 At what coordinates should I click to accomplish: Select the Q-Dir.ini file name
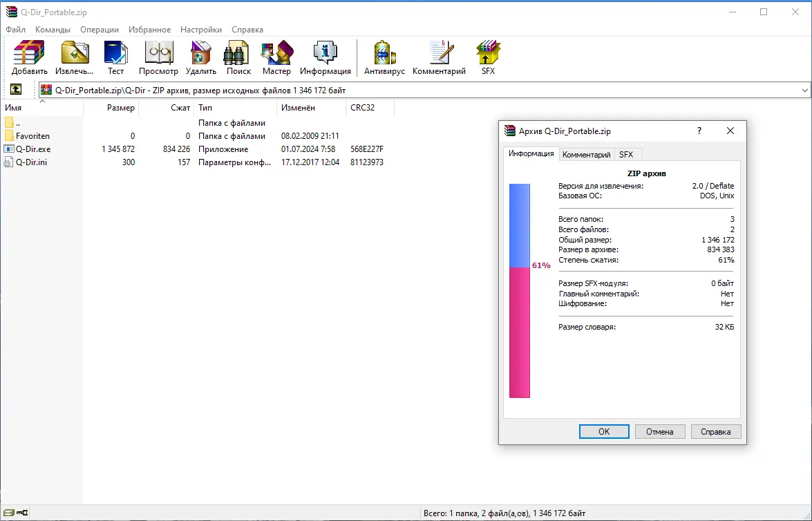31,162
